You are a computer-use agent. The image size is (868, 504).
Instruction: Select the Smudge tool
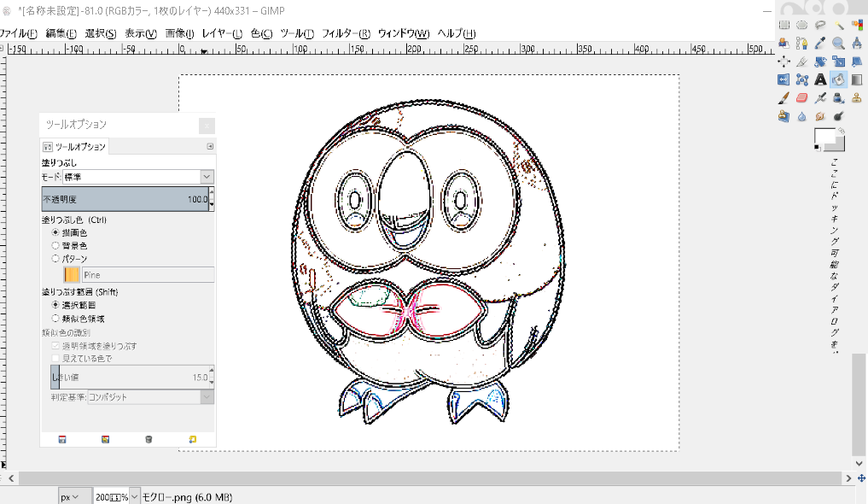(x=820, y=116)
